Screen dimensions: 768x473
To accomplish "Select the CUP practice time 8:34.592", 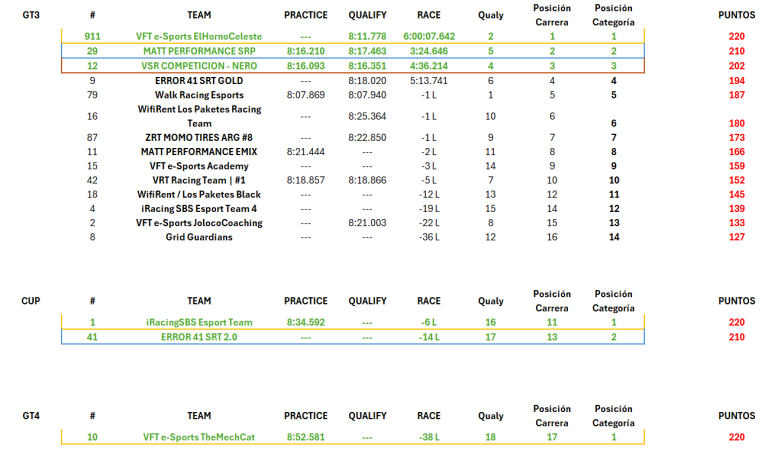I will point(306,322).
